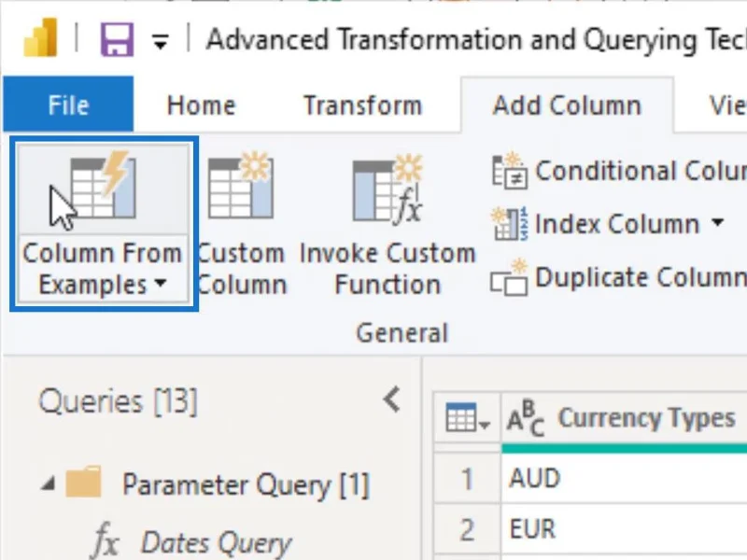Image resolution: width=747 pixels, height=560 pixels.
Task: Collapse the Parameter Query folder triangle
Action: 48,484
